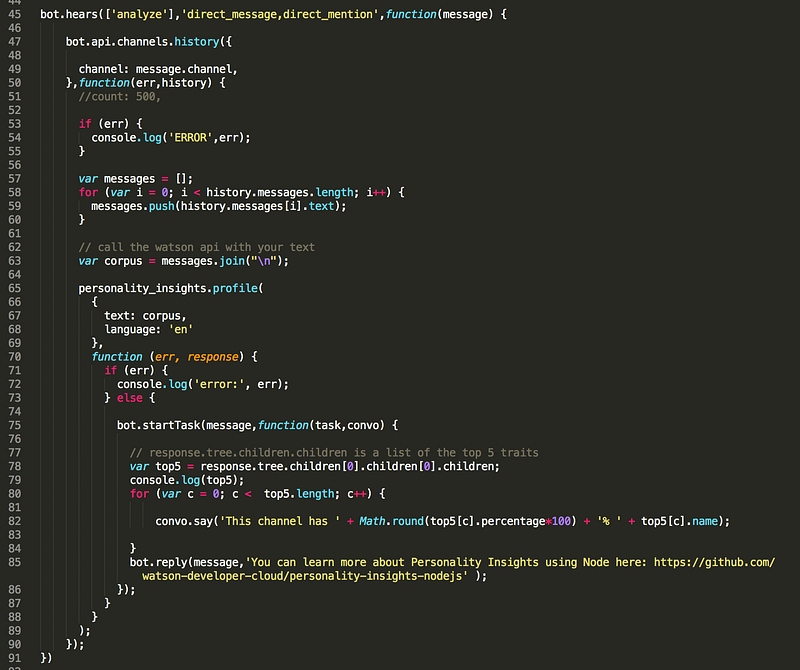Viewport: 800px width, 670px height.
Task: Click 'messages.push' call
Action: (x=133, y=206)
